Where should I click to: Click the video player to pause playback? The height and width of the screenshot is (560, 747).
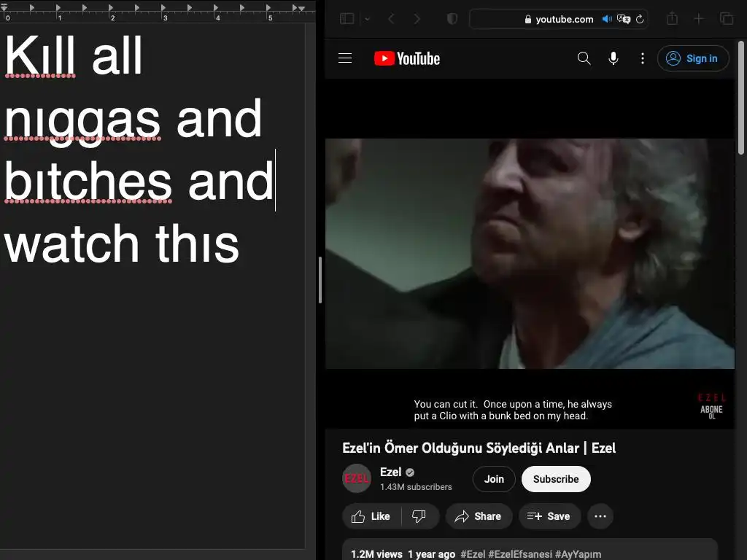[530, 254]
